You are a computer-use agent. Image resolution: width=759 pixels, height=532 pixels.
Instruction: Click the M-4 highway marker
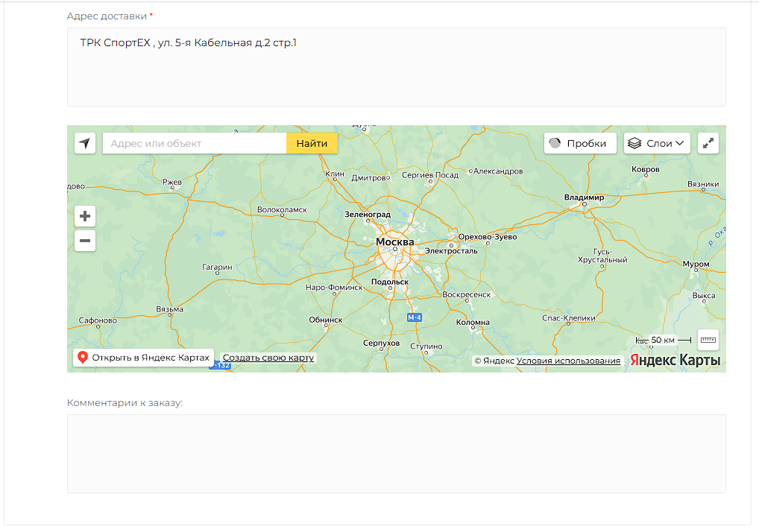415,317
